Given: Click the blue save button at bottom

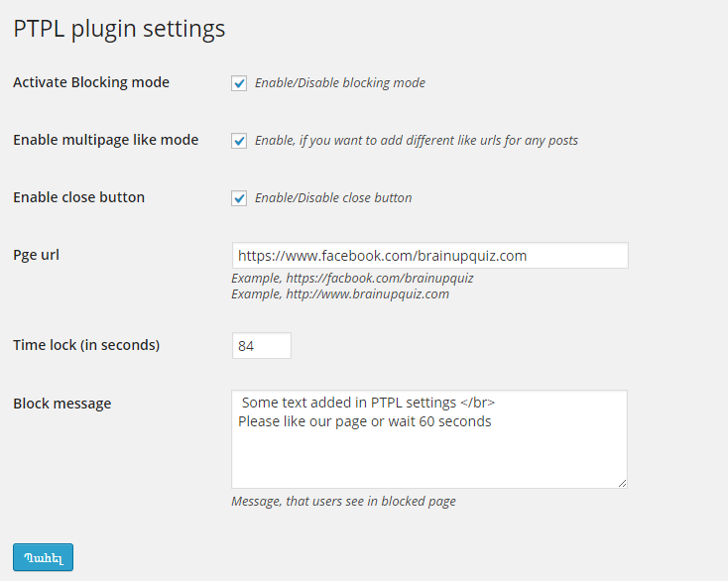Looking at the screenshot, I should click(x=44, y=557).
